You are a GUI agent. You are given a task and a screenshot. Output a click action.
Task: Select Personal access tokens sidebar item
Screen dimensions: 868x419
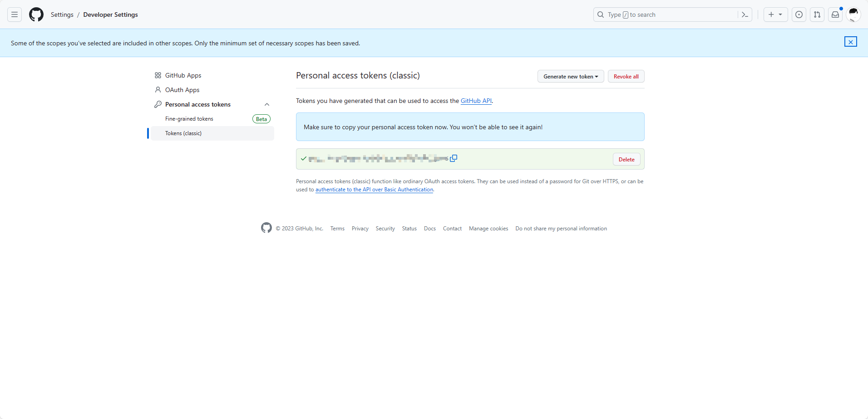tap(212, 104)
